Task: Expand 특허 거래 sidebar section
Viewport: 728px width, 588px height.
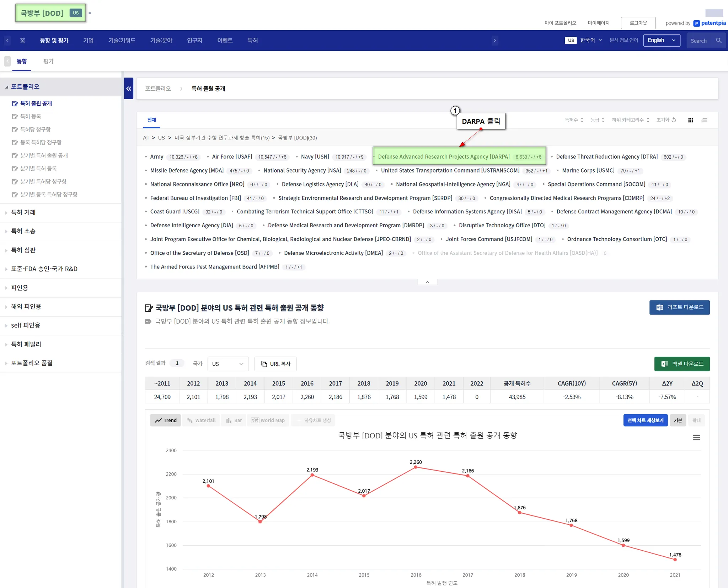Action: (23, 212)
